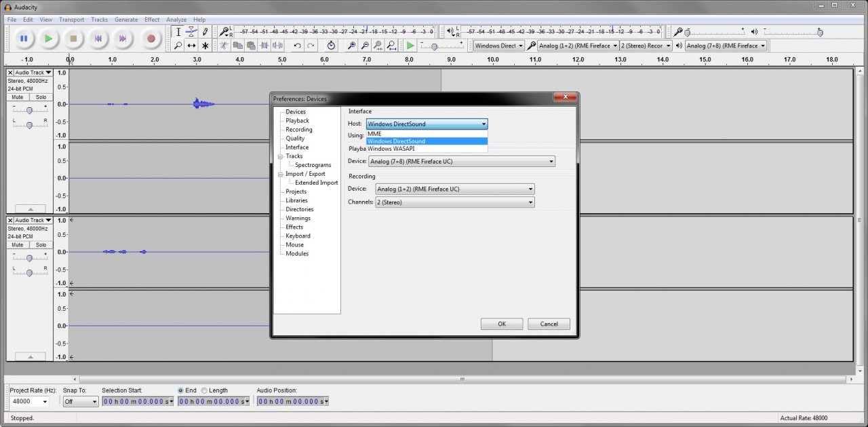
Task: Open the Channels dropdown in Preferences
Action: 455,202
